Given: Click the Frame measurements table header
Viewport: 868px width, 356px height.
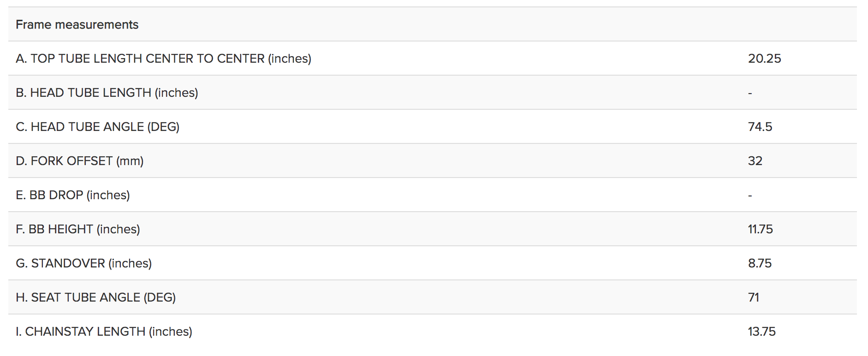Looking at the screenshot, I should tap(77, 24).
